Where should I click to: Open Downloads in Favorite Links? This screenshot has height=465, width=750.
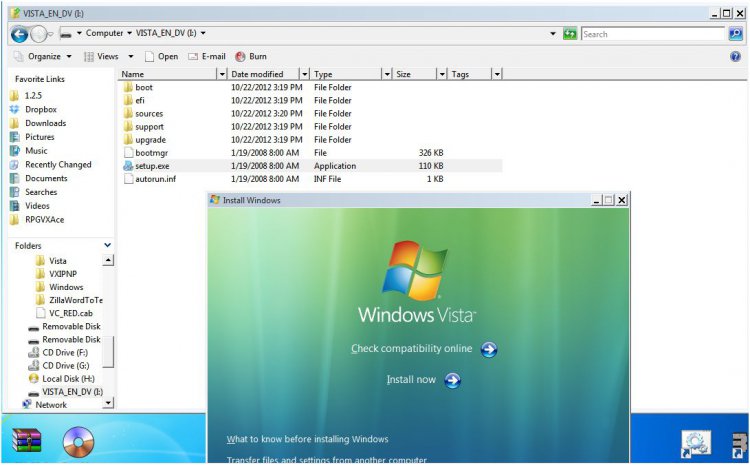click(38, 123)
